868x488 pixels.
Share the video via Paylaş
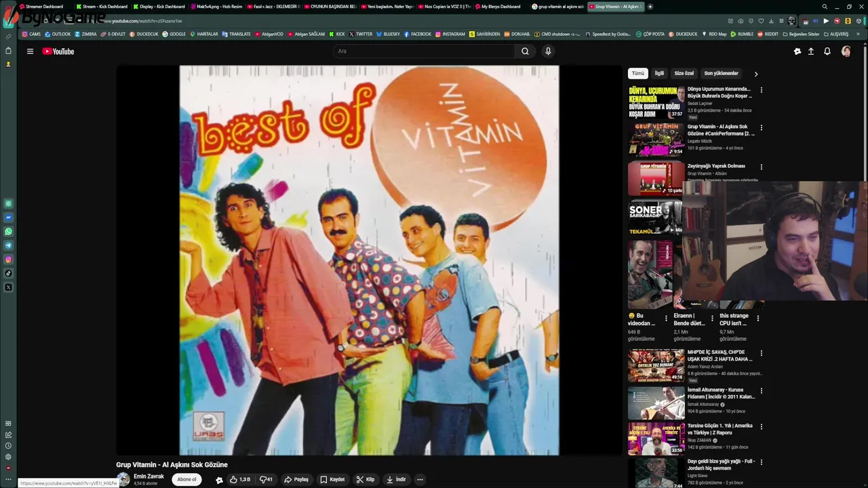296,479
